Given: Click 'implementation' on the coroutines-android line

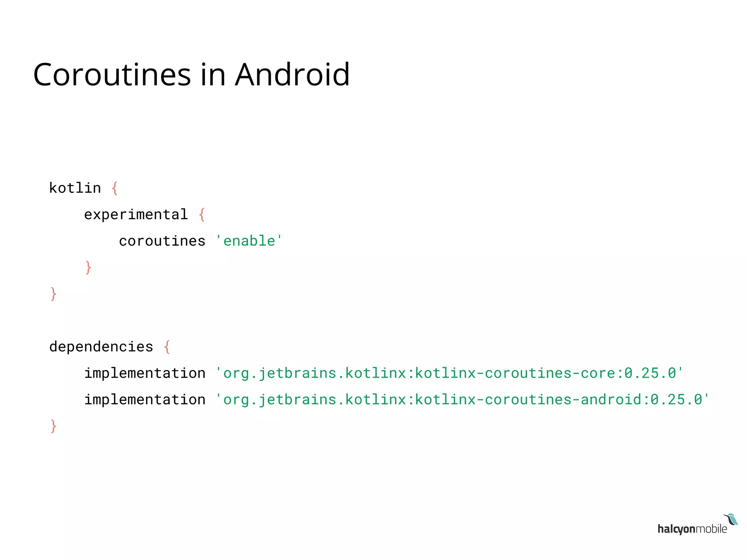Looking at the screenshot, I should click(x=145, y=400).
